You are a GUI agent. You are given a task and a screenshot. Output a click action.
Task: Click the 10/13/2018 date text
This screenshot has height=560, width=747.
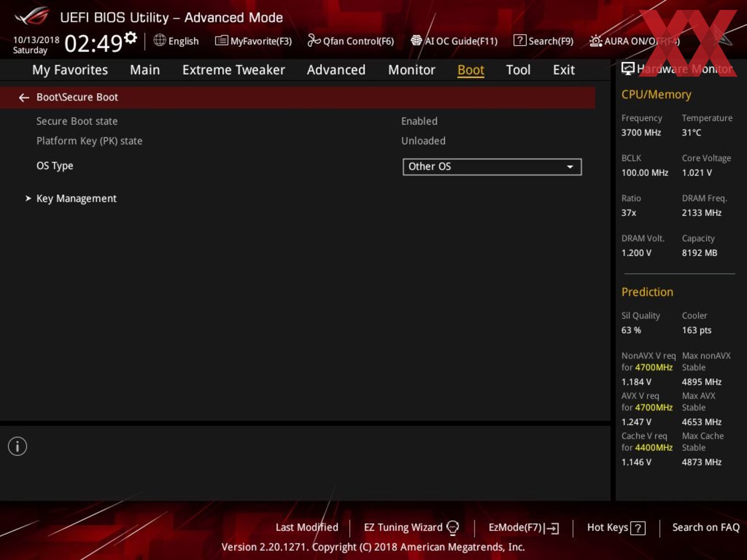point(36,40)
